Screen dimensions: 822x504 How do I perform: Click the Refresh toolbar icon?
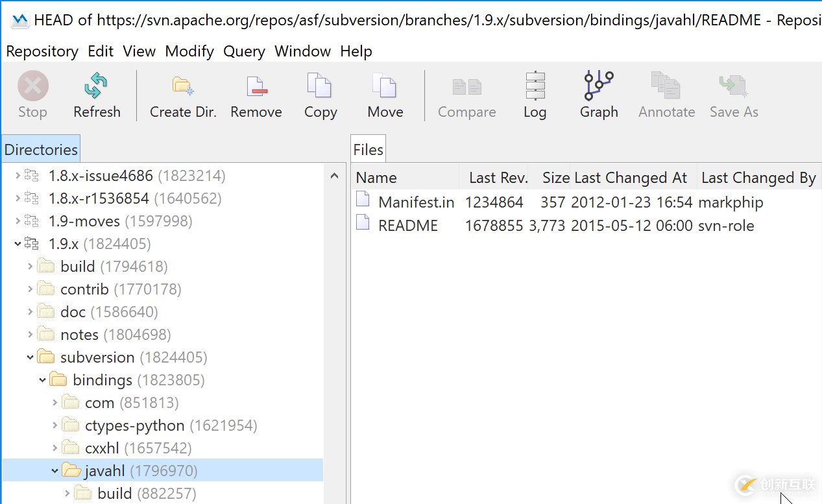pos(97,86)
